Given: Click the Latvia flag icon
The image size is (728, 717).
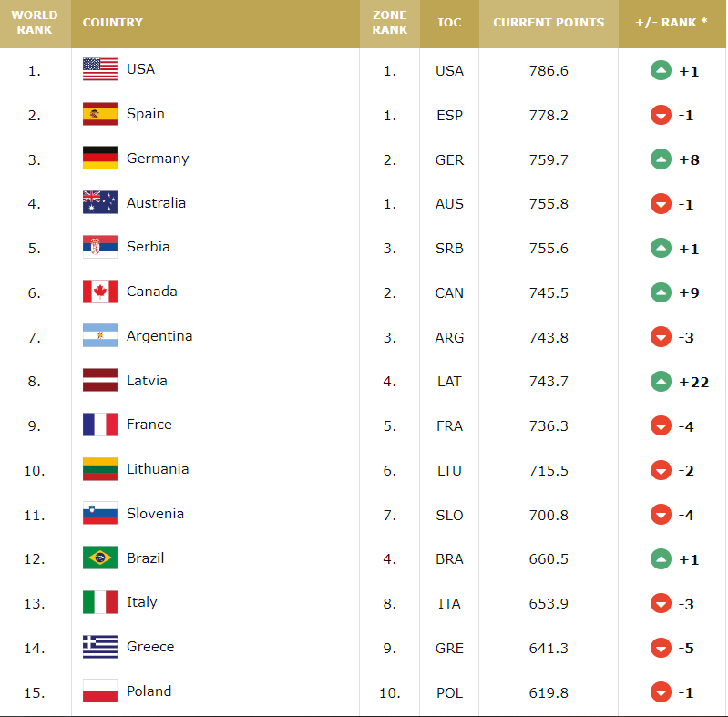Looking at the screenshot, I should click(100, 381).
